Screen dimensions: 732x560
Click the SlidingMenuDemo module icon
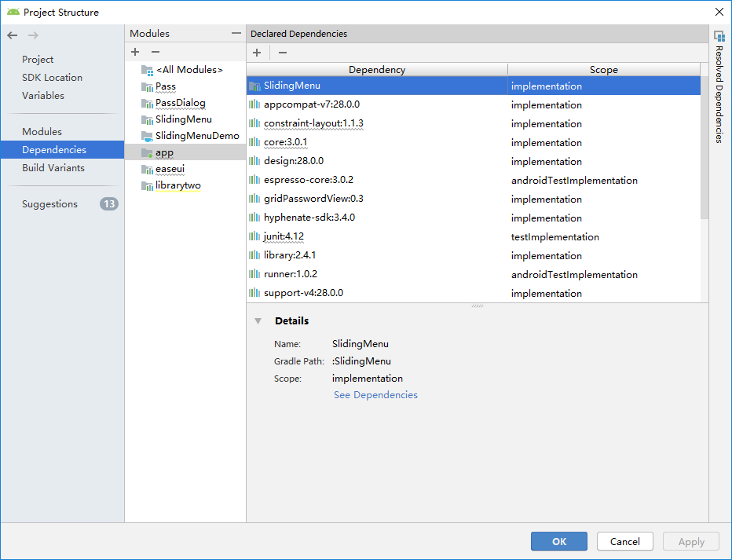pyautogui.click(x=147, y=136)
